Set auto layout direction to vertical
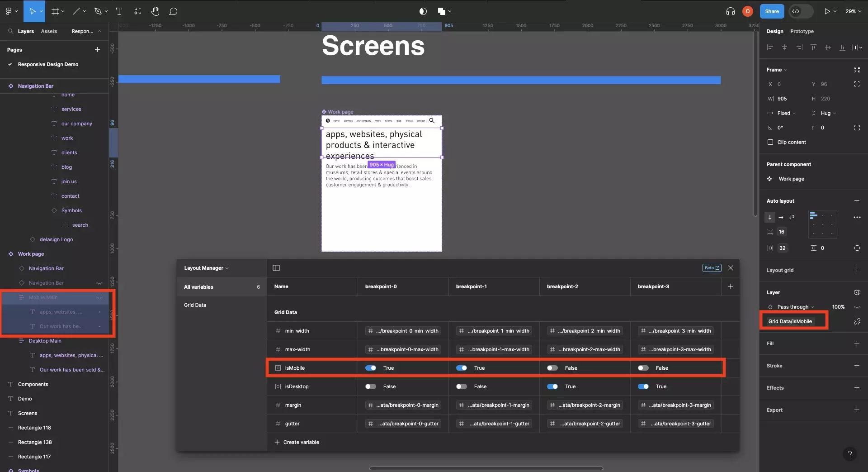This screenshot has width=868, height=472. (770, 217)
